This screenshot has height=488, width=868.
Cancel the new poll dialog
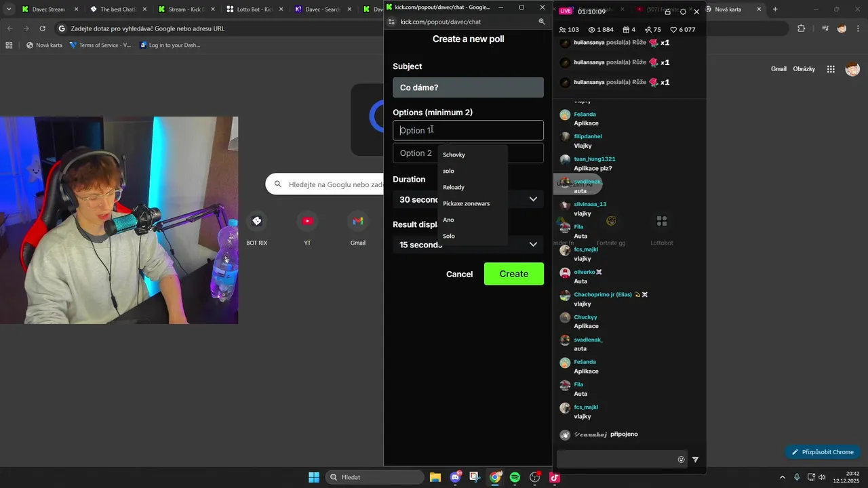pos(459,274)
